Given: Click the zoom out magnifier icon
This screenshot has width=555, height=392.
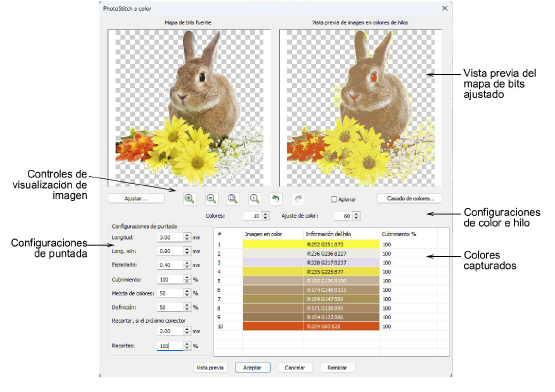Looking at the screenshot, I should tap(211, 199).
